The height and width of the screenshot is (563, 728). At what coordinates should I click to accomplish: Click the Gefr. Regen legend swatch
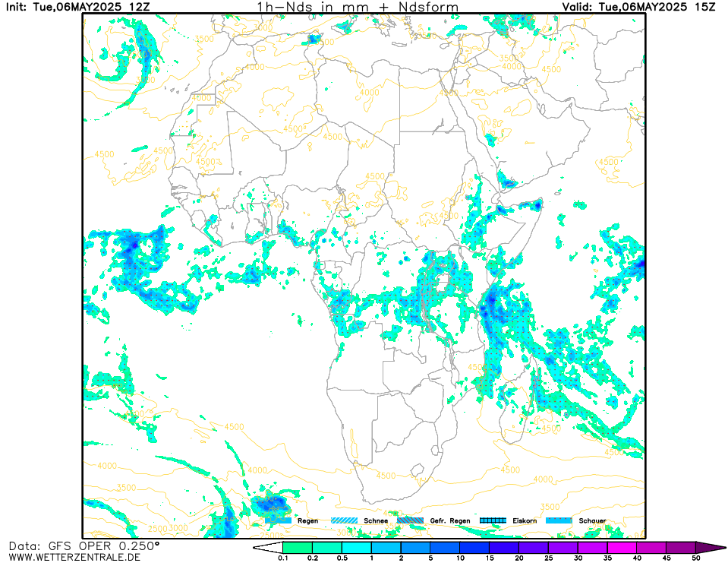(411, 520)
